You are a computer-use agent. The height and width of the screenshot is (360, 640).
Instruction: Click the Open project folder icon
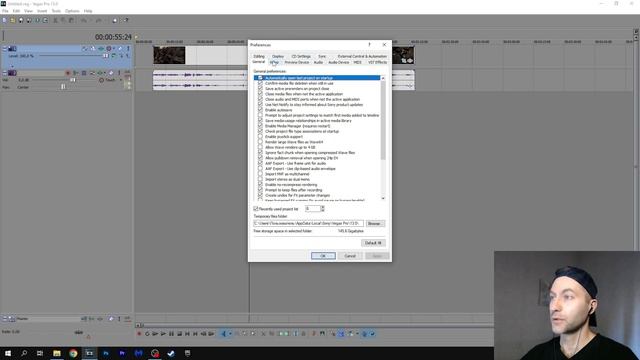tap(13, 20)
